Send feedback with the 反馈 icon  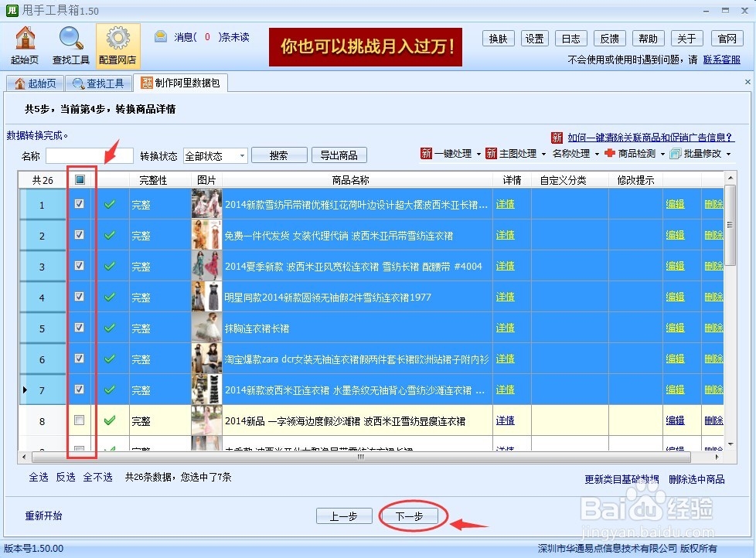pos(610,38)
